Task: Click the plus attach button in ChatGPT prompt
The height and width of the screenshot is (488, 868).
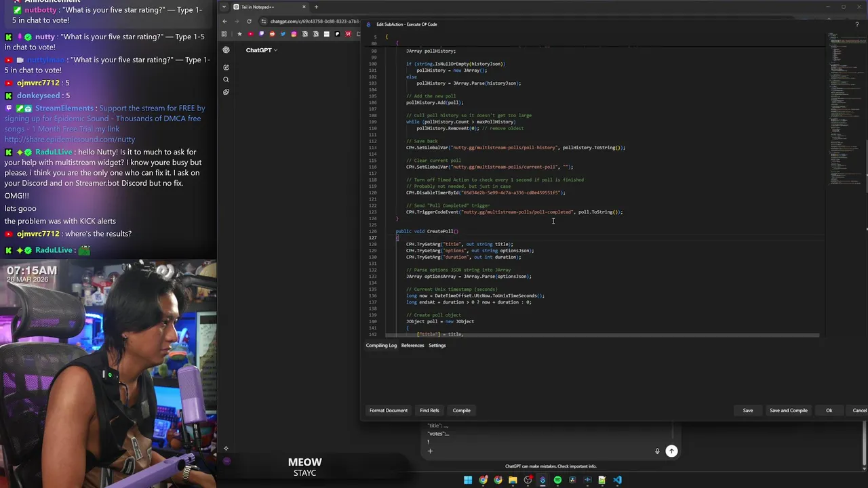Action: click(429, 451)
